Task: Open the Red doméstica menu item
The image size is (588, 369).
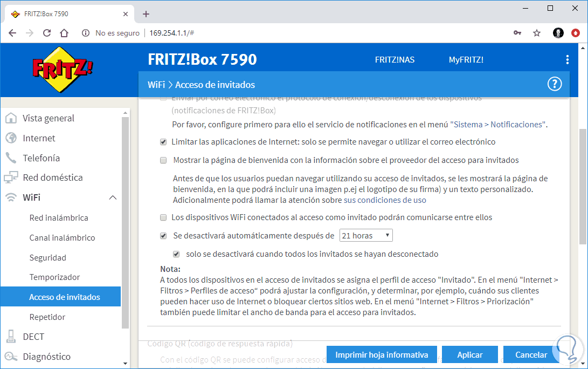Action: click(53, 177)
